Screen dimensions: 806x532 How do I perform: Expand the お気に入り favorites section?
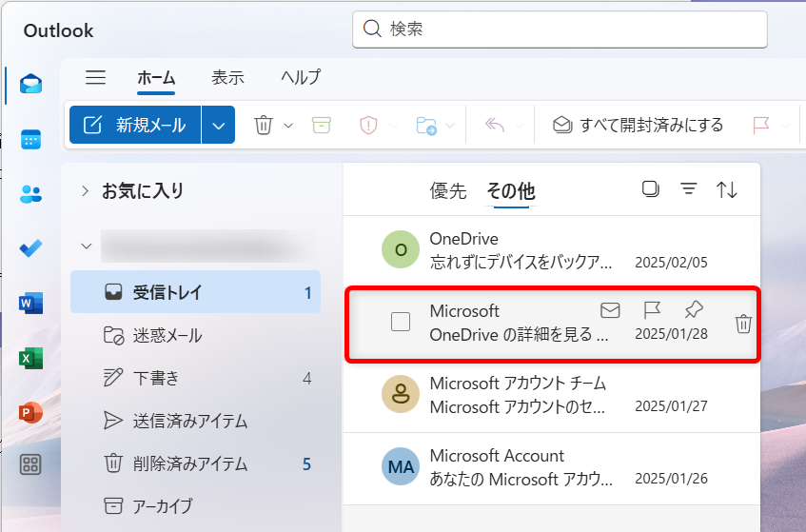click(86, 190)
